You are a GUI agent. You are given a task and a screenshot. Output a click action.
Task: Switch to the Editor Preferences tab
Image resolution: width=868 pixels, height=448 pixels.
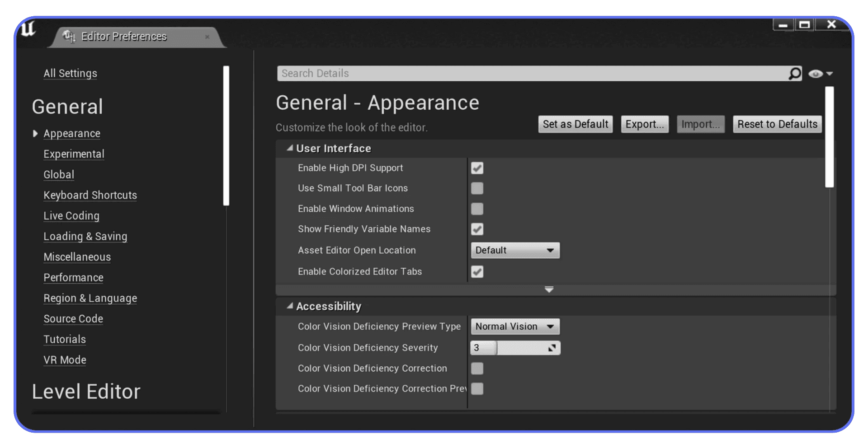tap(124, 36)
